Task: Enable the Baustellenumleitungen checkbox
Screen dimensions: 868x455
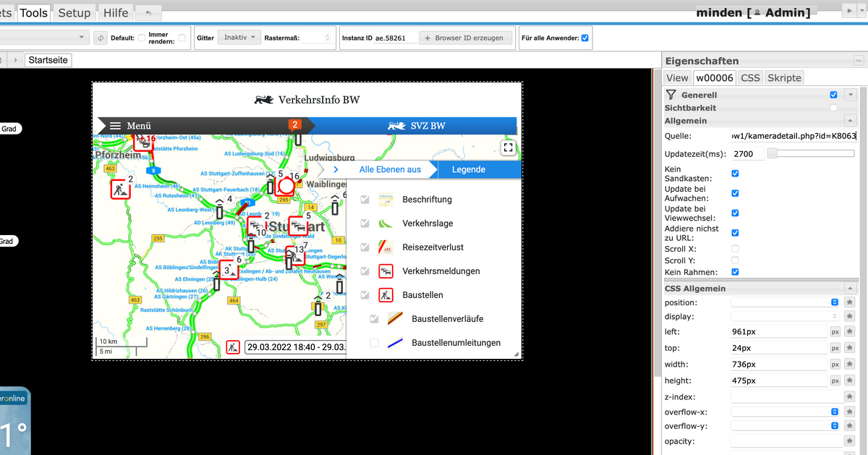Action: (x=375, y=343)
